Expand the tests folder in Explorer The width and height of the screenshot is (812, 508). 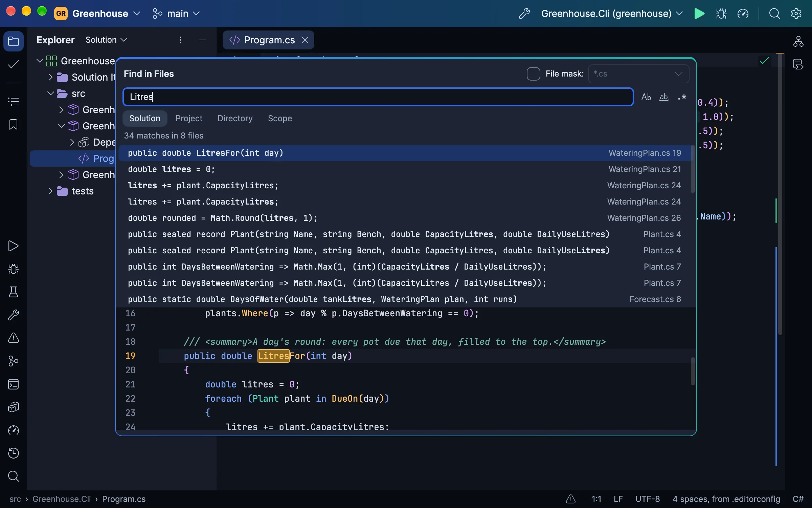point(50,191)
